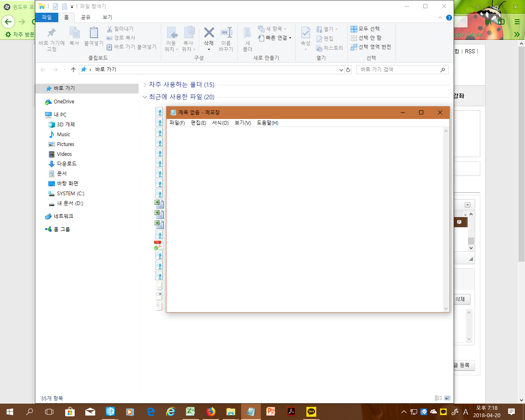
Task: Switch to large icons view in status bar
Action: click(447, 398)
